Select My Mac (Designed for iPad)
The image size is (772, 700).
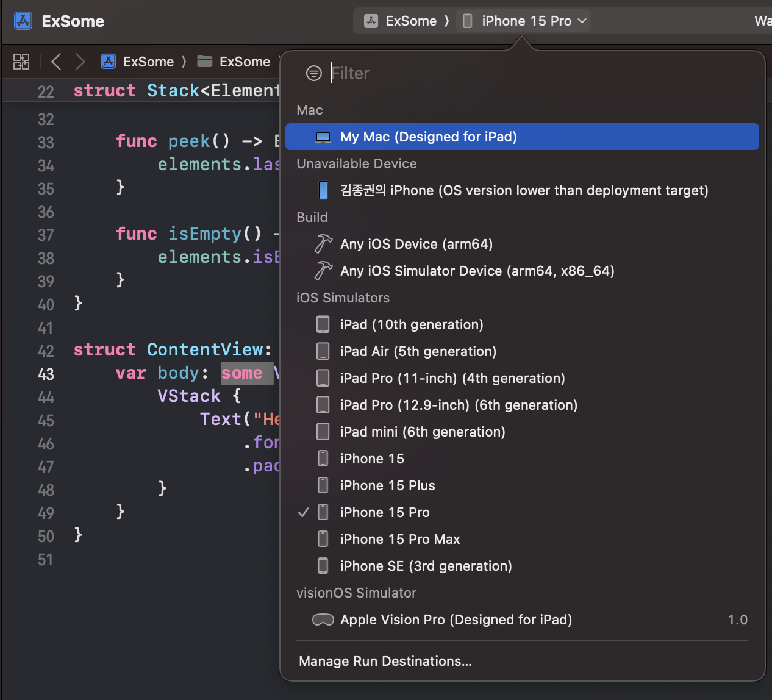(522, 137)
